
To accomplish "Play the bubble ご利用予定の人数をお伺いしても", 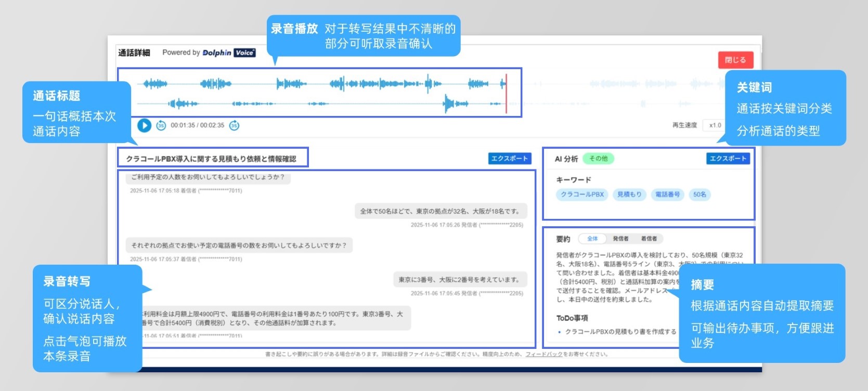I will coord(208,177).
